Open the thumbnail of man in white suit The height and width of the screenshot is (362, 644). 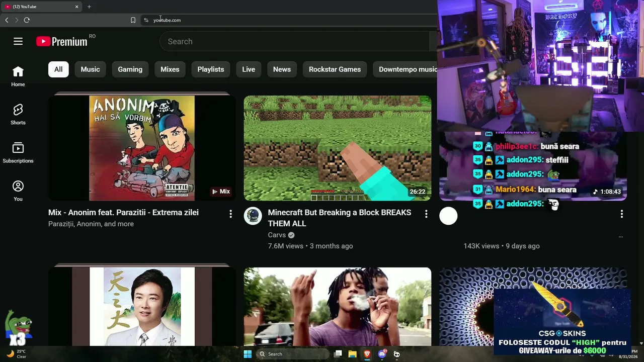point(142,307)
